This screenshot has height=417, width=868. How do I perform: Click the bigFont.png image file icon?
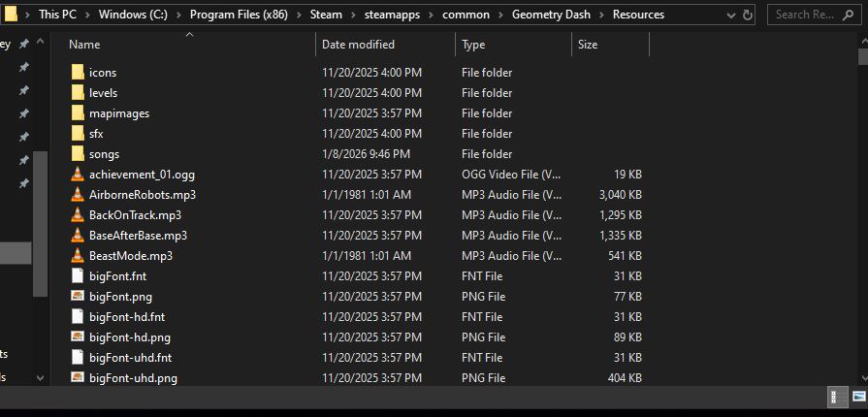(79, 297)
